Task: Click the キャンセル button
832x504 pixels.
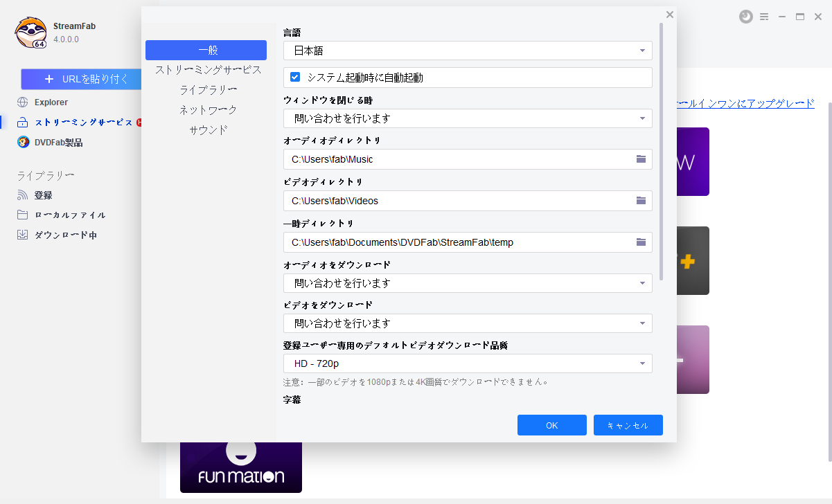Action: pos(628,425)
